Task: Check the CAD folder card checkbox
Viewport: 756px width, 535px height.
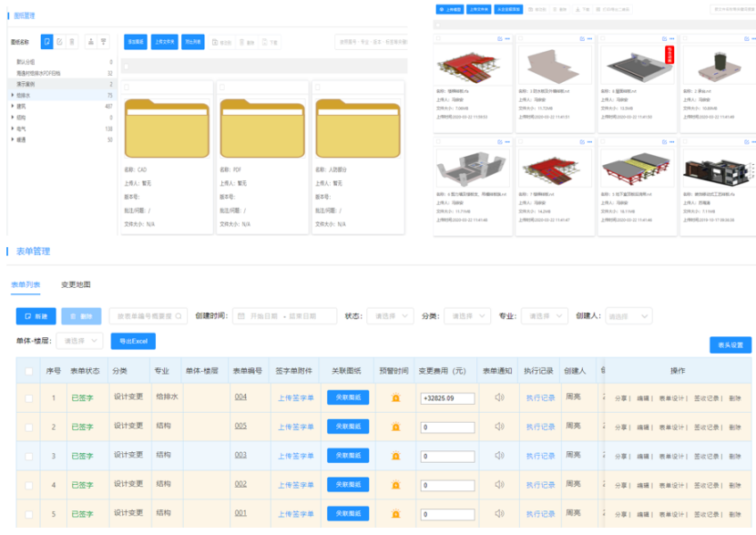Action: pyautogui.click(x=127, y=87)
